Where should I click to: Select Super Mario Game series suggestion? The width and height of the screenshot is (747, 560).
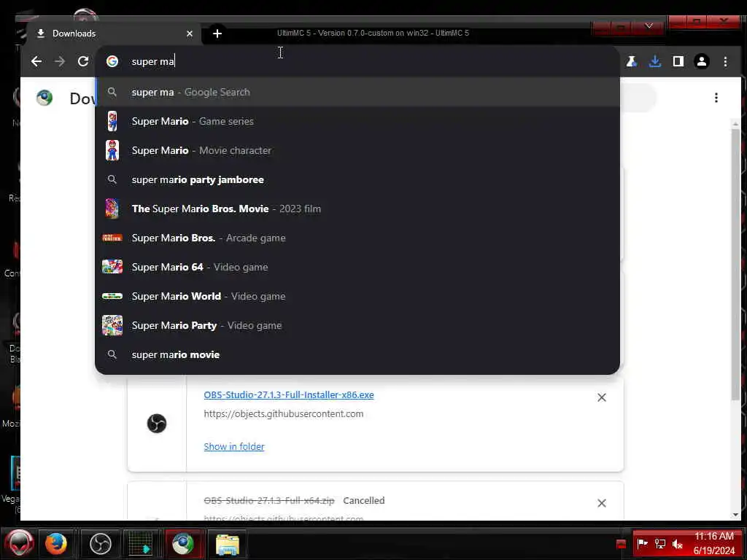click(357, 122)
